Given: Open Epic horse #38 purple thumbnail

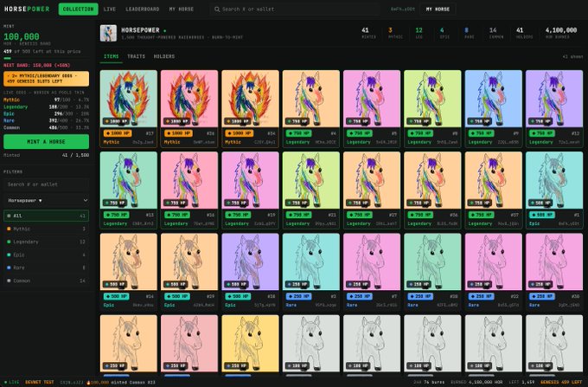Looking at the screenshot, I should coord(250,261).
